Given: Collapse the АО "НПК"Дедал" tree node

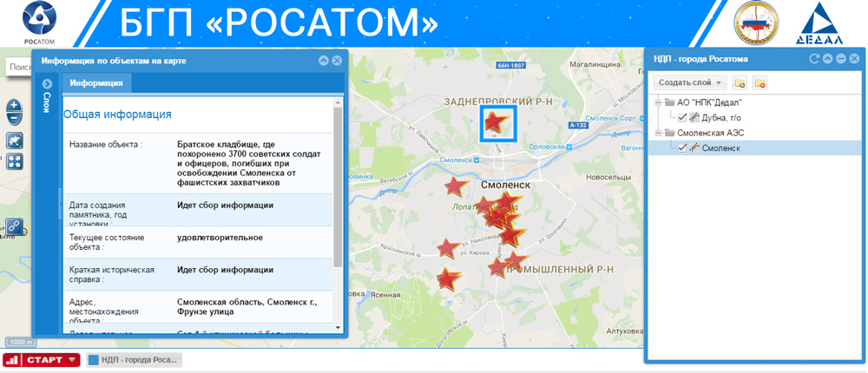Looking at the screenshot, I should pyautogui.click(x=658, y=102).
